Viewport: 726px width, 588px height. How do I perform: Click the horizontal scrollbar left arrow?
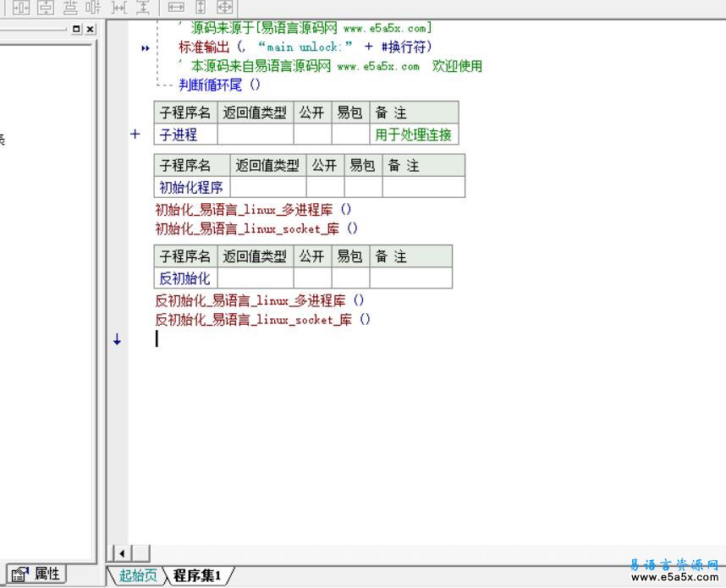click(x=122, y=552)
